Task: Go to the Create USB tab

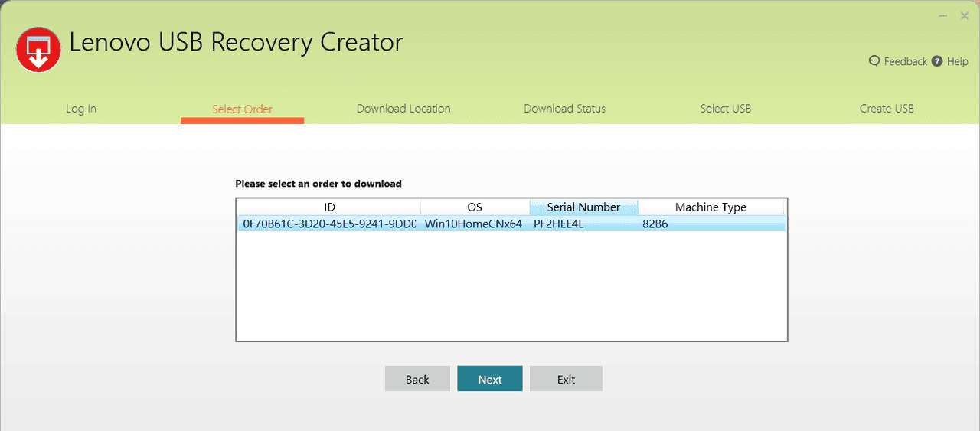Action: coord(887,109)
